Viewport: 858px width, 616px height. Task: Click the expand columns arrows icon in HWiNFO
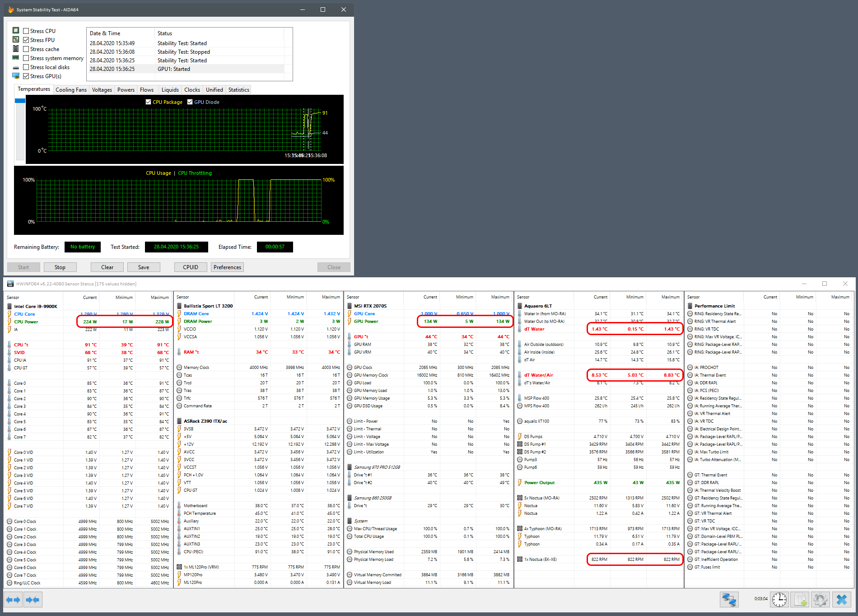pos(13,600)
